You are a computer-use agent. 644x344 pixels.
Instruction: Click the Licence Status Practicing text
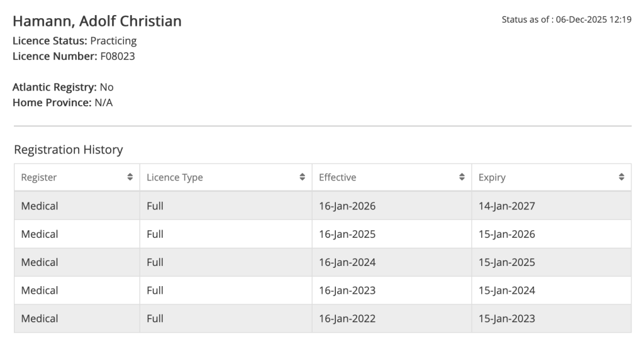[x=113, y=41]
